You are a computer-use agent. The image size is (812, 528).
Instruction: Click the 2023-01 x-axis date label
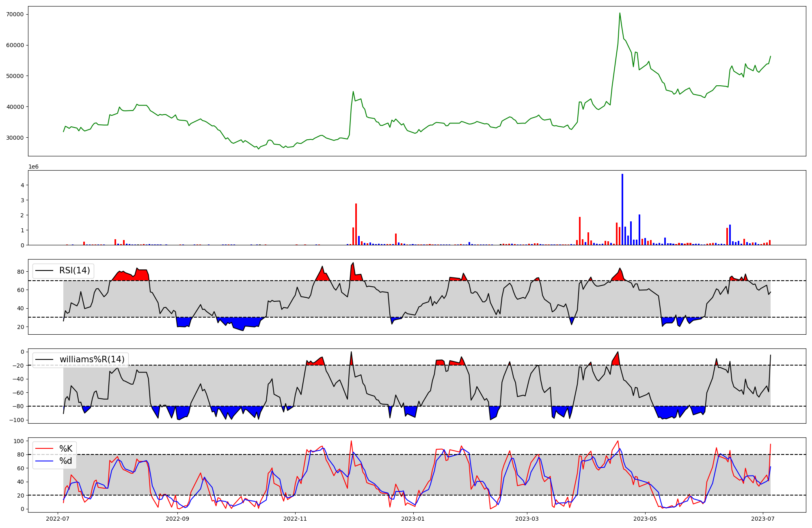[x=413, y=519]
